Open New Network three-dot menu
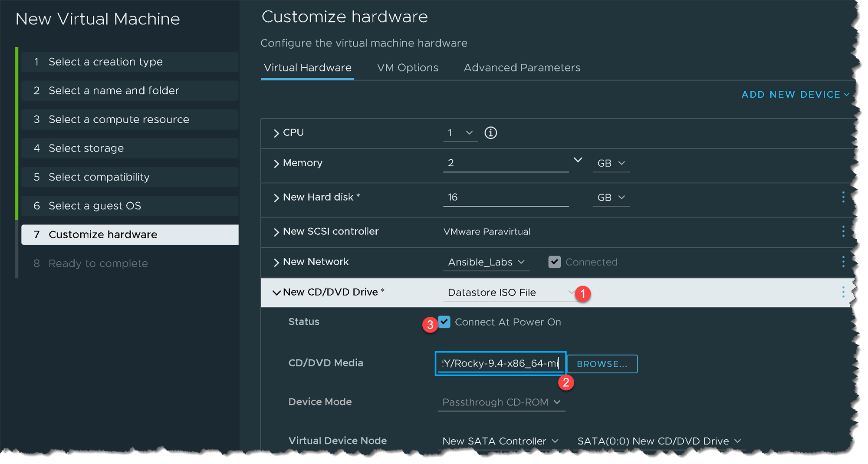868x464 pixels. point(843,262)
